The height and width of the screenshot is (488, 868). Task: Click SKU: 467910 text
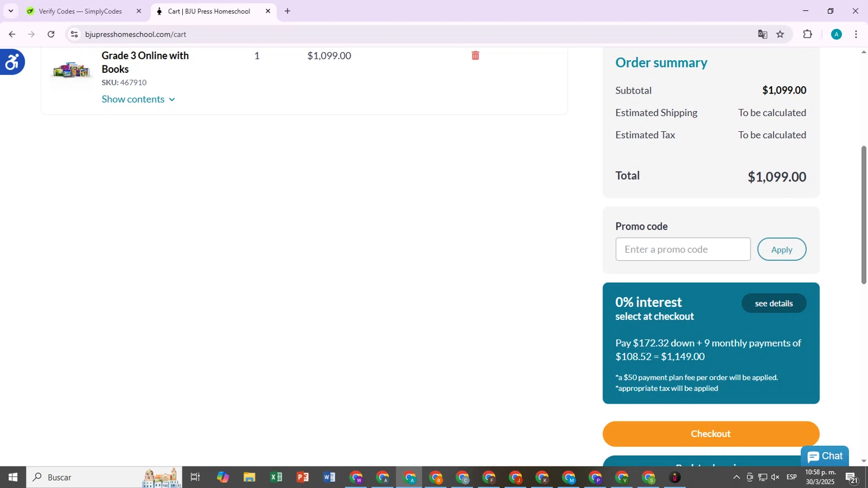coord(124,83)
